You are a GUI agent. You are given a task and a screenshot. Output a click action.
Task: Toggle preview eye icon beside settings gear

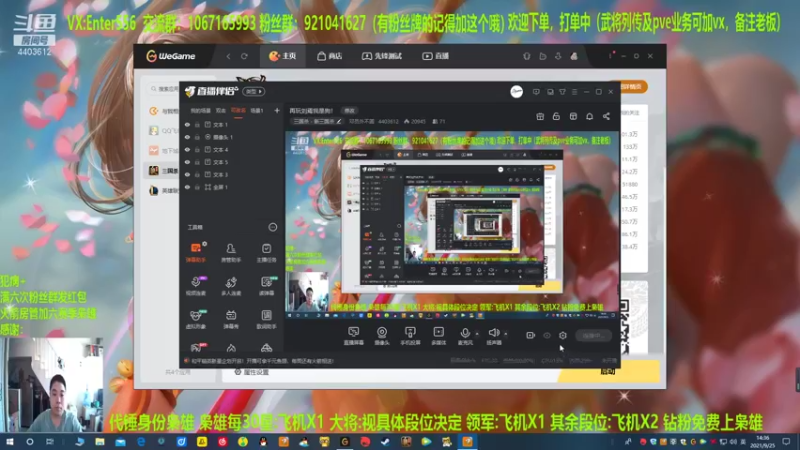coord(547,335)
